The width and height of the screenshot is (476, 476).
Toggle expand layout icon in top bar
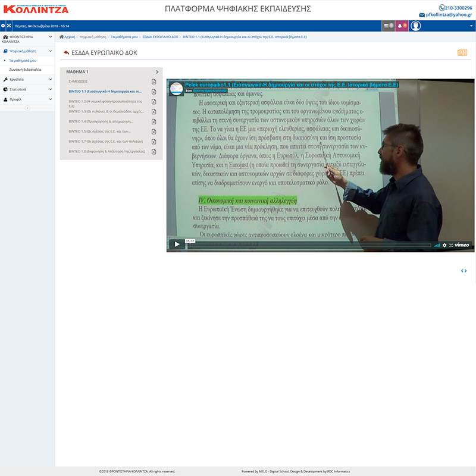9,26
